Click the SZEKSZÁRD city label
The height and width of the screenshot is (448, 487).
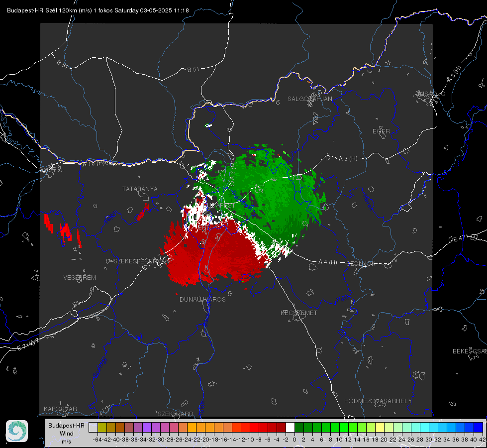point(176,414)
